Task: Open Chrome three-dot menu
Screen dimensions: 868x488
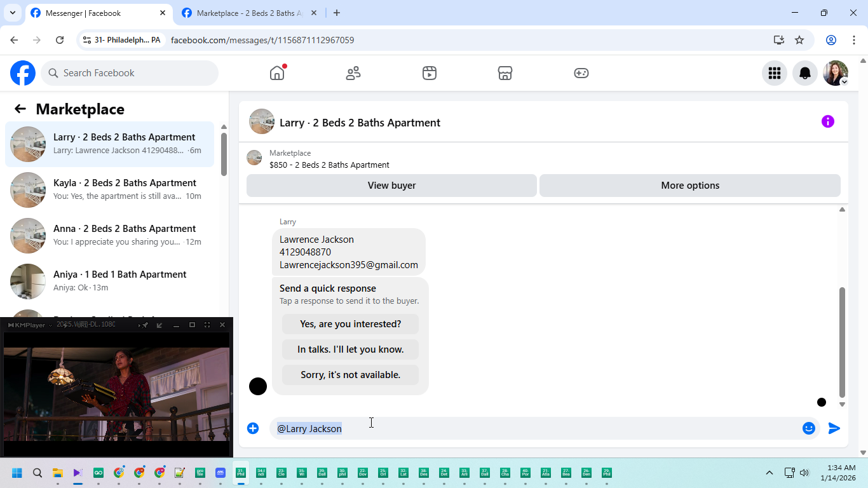Action: coord(854,40)
